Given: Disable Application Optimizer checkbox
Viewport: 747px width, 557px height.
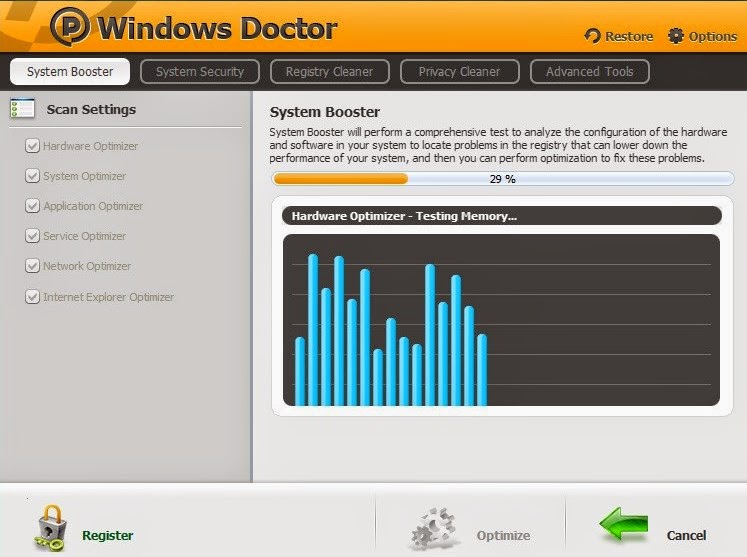Looking at the screenshot, I should (32, 206).
